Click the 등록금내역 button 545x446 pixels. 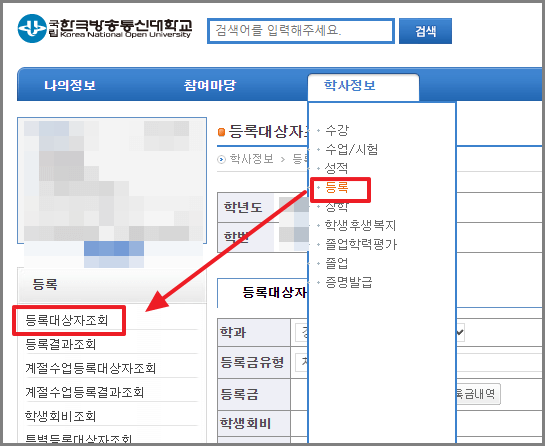point(478,394)
